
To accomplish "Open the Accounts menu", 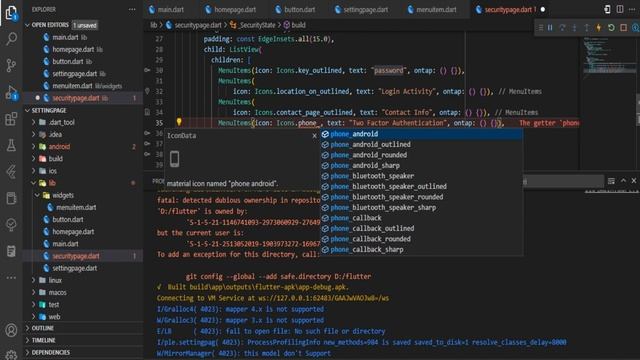I will coord(11,330).
